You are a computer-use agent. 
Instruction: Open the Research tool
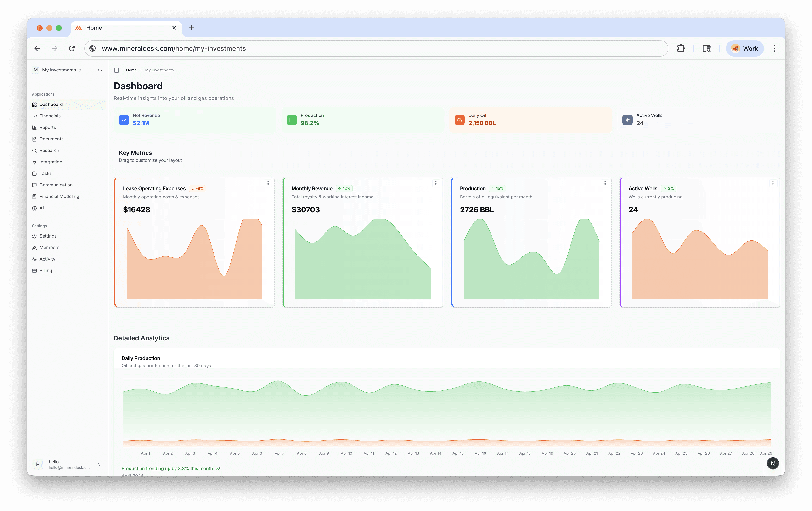(49, 150)
